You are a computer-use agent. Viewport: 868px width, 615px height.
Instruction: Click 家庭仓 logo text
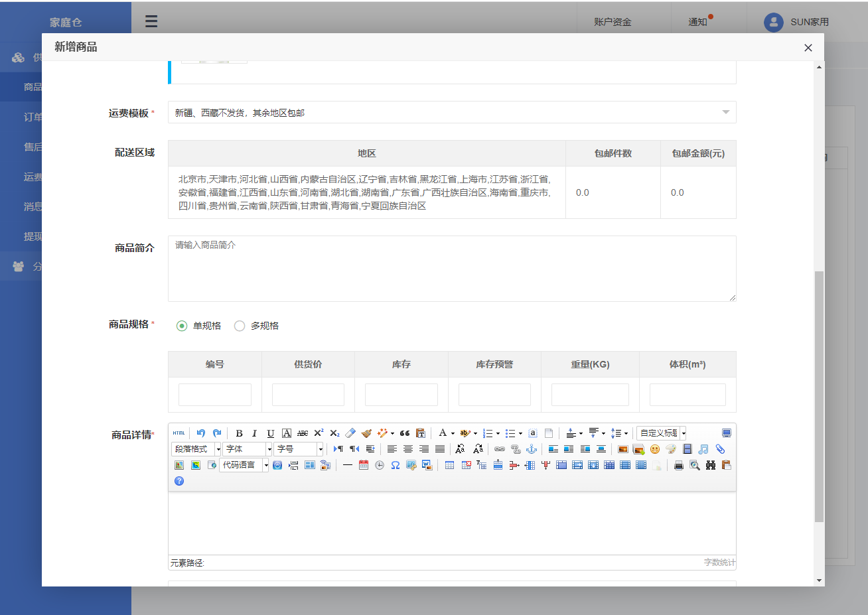pyautogui.click(x=66, y=22)
